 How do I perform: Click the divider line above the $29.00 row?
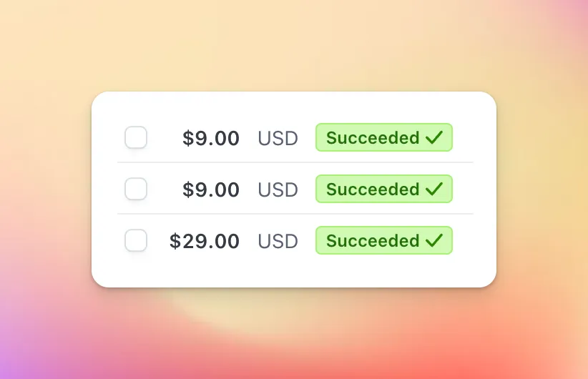[x=295, y=214]
